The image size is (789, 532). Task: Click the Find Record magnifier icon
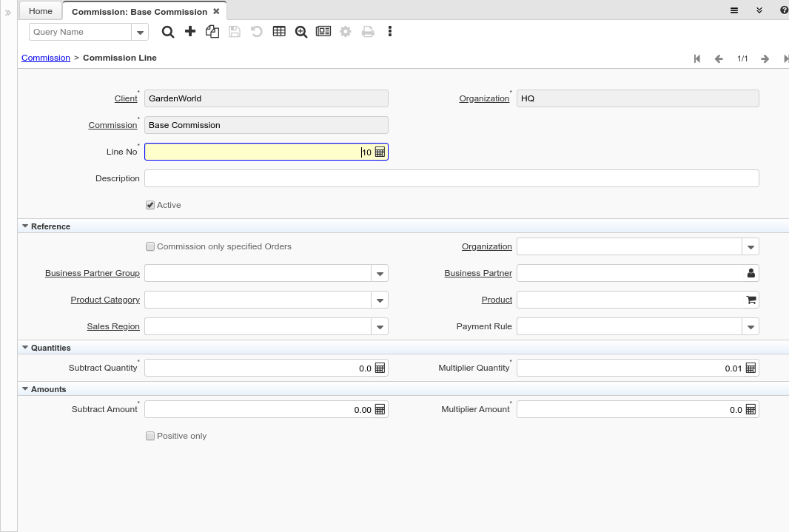click(168, 32)
